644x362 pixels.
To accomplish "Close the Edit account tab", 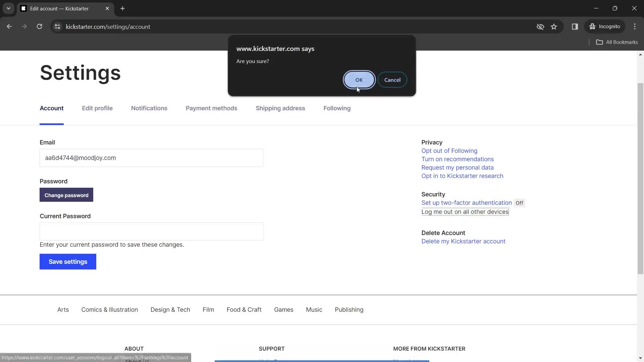I will pos(107,8).
